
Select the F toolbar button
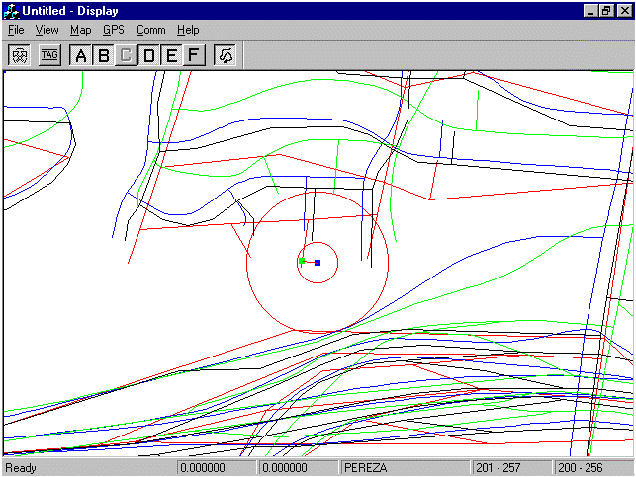(x=194, y=55)
